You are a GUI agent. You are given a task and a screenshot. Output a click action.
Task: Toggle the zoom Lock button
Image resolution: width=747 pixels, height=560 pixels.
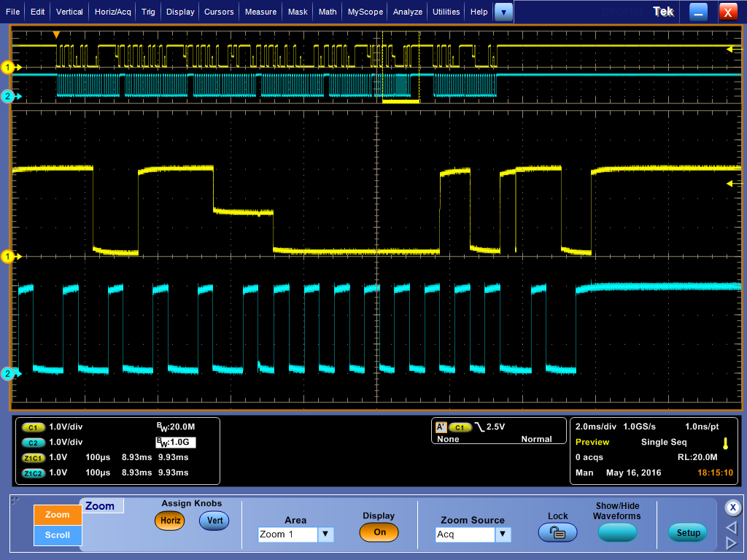557,532
